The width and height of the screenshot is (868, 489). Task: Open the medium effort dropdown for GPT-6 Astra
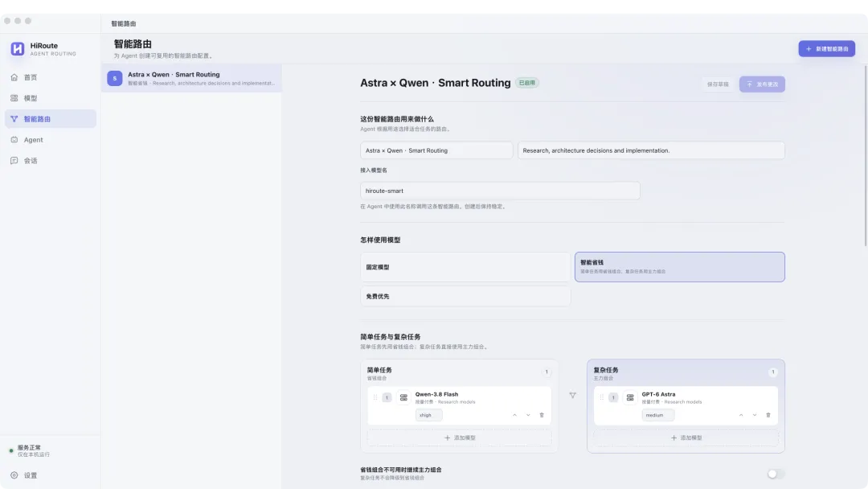coord(657,415)
